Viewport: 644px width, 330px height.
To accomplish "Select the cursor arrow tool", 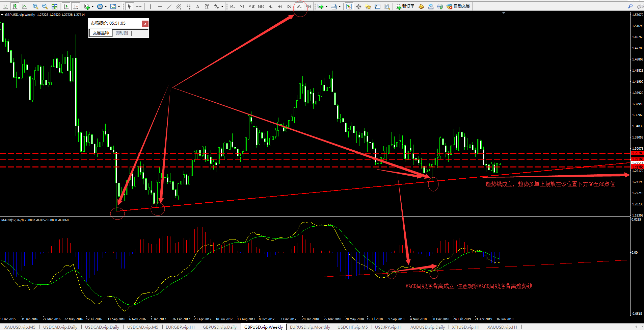I will (x=129, y=6).
